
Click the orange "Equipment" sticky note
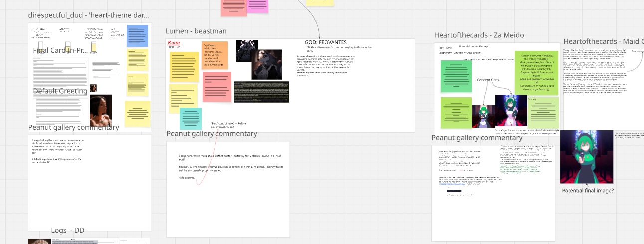pyautogui.click(x=215, y=55)
